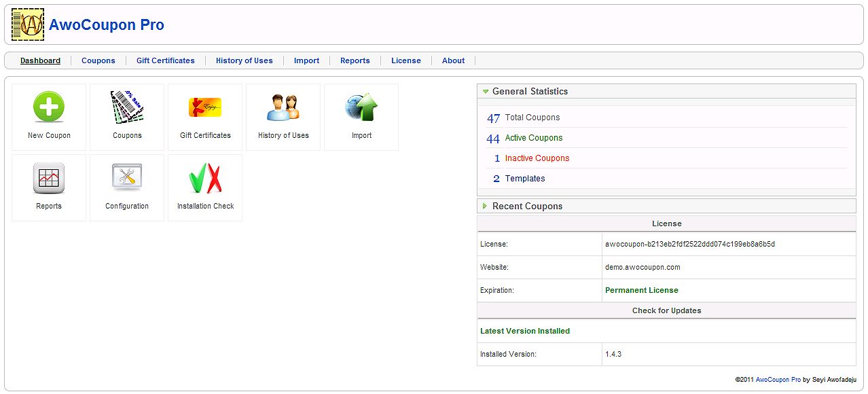
Task: Click the AwoCoupon Pro logo image
Action: (28, 25)
